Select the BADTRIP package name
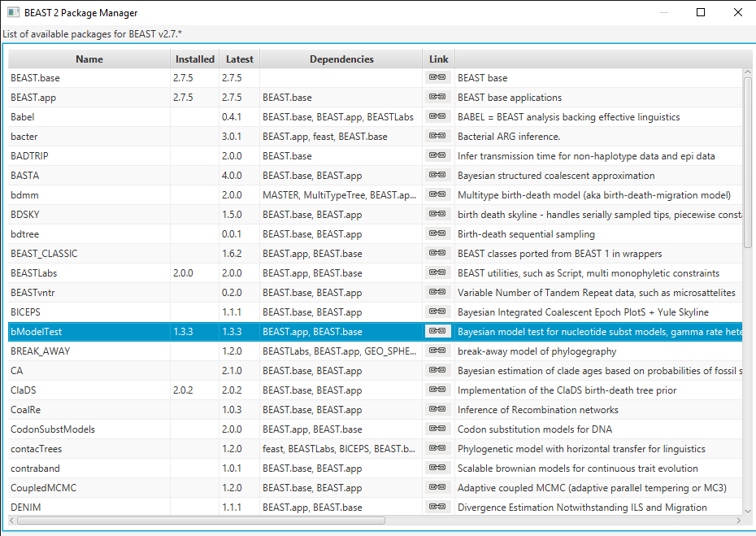 pyautogui.click(x=29, y=156)
